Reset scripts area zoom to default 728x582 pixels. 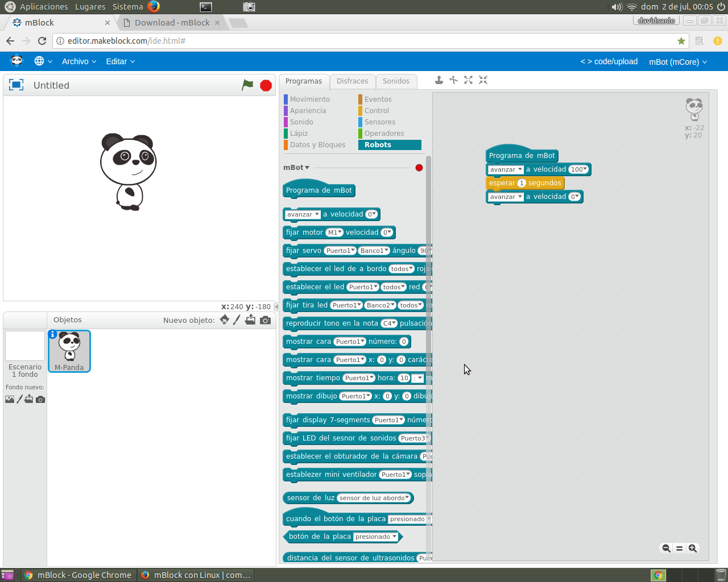tap(679, 548)
